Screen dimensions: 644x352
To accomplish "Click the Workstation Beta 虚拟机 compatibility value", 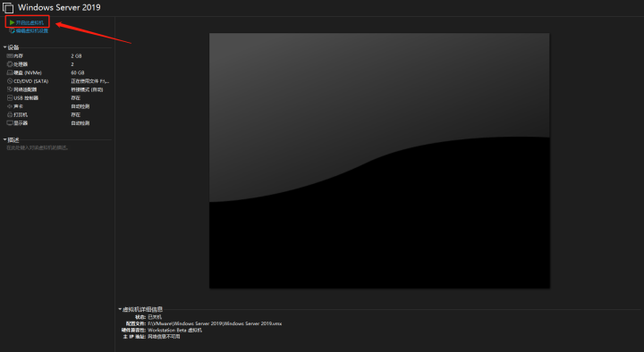I will (175, 331).
